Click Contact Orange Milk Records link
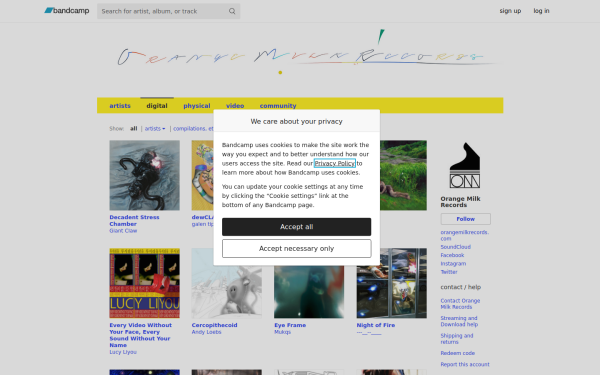 click(x=460, y=304)
